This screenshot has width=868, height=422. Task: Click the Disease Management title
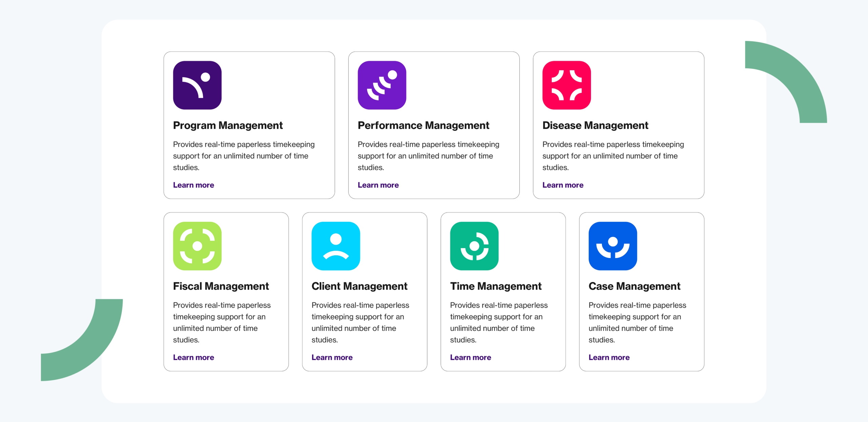point(595,126)
